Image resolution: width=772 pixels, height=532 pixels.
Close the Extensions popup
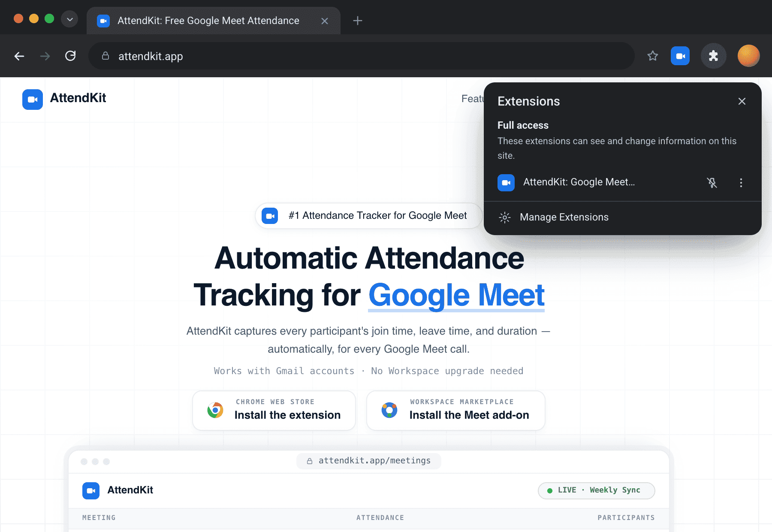(x=742, y=101)
